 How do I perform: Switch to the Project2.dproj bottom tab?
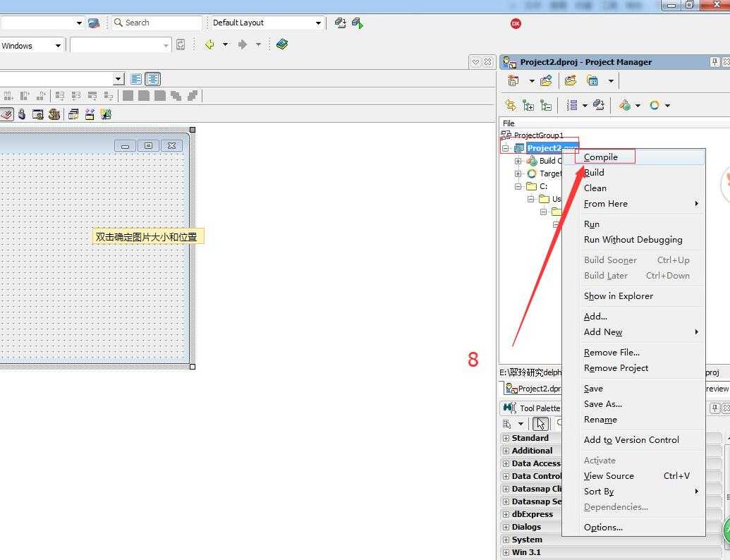[533, 388]
